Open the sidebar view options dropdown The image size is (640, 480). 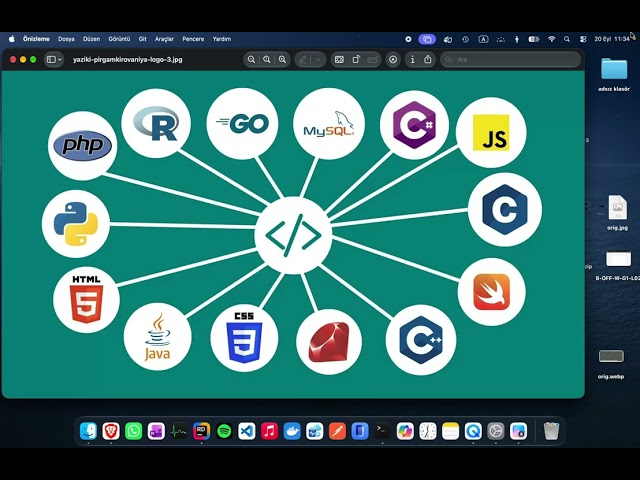click(x=54, y=60)
